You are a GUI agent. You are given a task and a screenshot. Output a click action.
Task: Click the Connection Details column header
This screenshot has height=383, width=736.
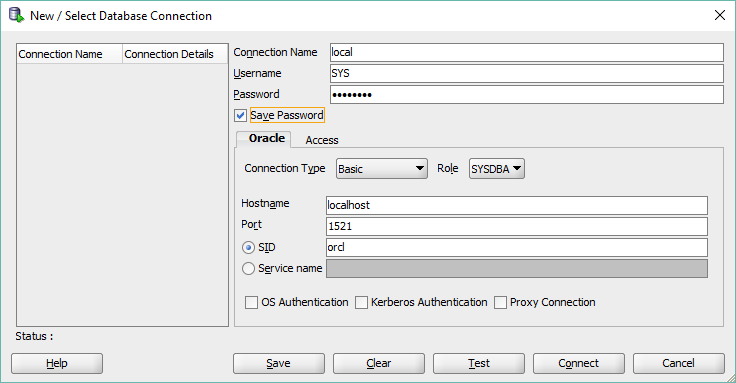point(175,54)
